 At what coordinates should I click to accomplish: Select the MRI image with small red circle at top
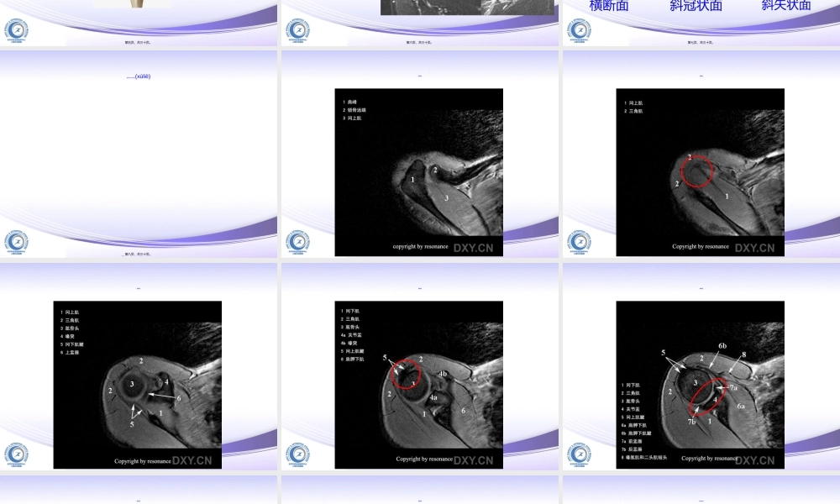[700, 171]
